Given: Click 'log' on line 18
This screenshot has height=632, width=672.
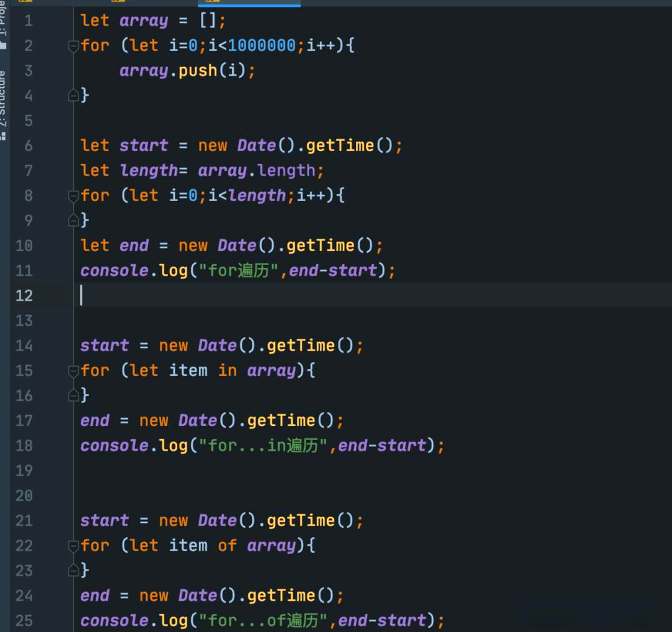Looking at the screenshot, I should [x=173, y=446].
